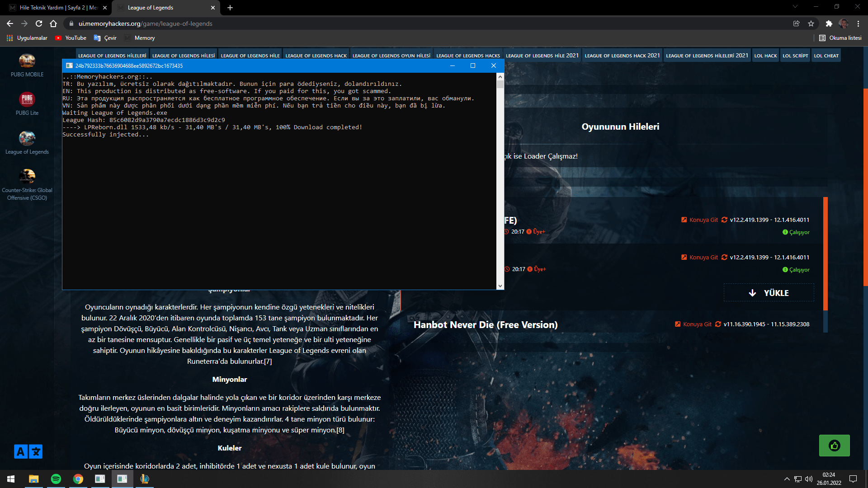The width and height of the screenshot is (868, 488).
Task: Open Chrome tab search dropdown arrow
Action: coord(795,7)
